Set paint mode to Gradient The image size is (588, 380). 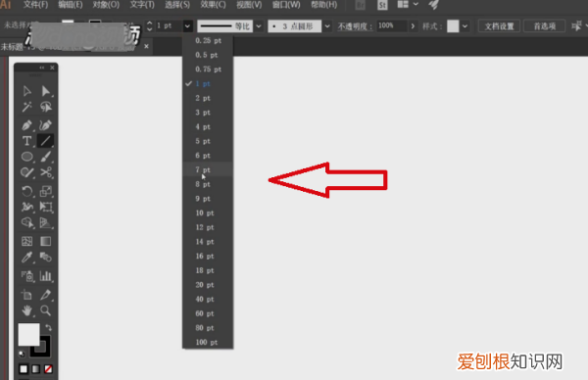click(x=35, y=369)
